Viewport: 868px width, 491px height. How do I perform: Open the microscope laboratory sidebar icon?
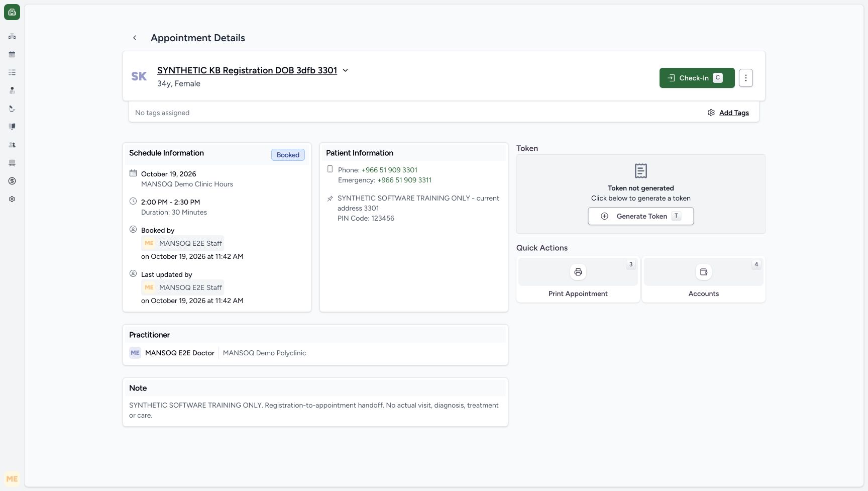12,109
